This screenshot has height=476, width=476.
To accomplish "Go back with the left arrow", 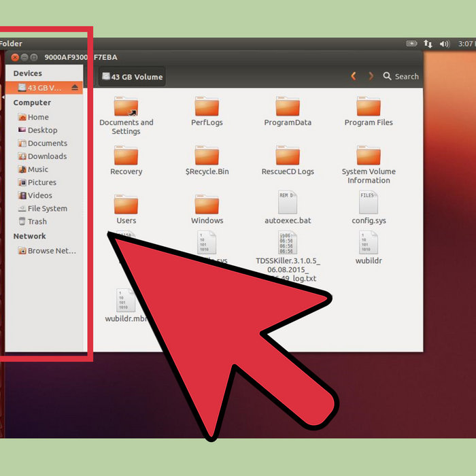I will pos(354,76).
